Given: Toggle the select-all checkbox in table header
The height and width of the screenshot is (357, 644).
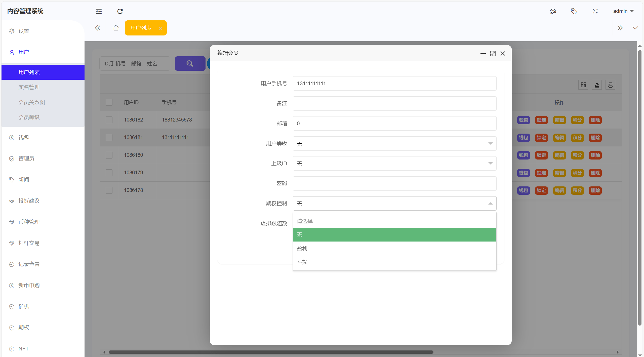Looking at the screenshot, I should click(109, 102).
